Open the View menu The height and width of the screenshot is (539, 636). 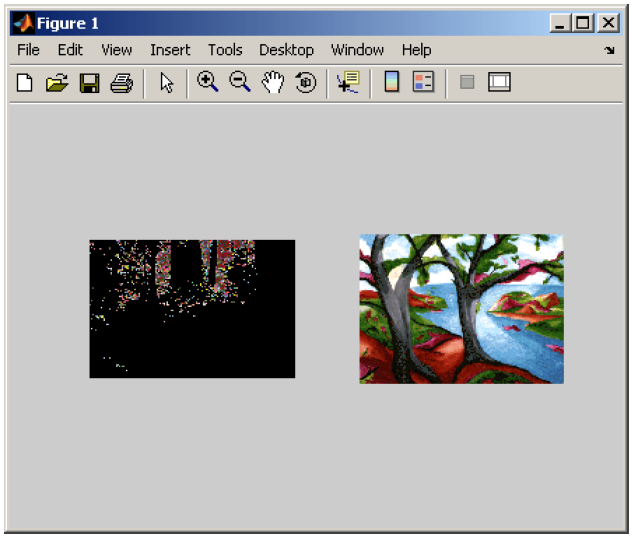coord(116,50)
